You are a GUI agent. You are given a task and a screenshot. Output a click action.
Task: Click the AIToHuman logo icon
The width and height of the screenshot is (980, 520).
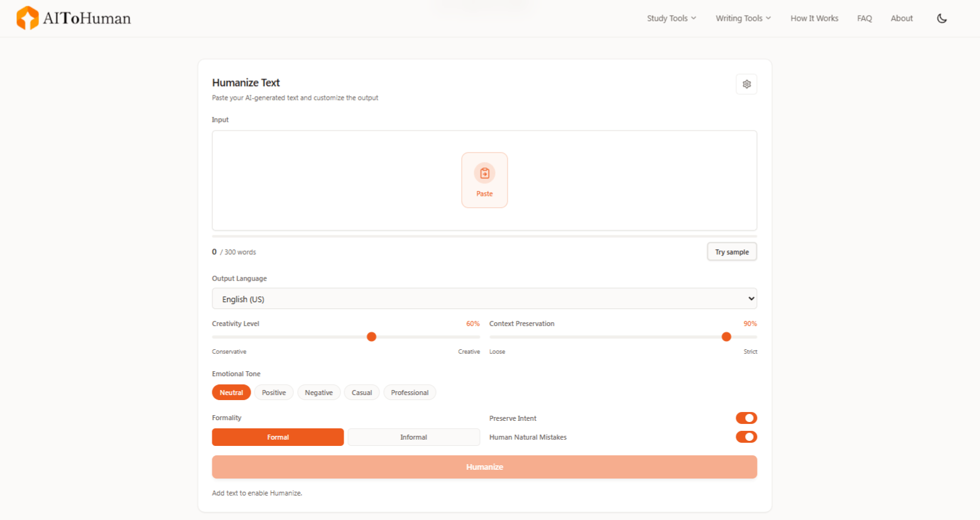coord(28,18)
